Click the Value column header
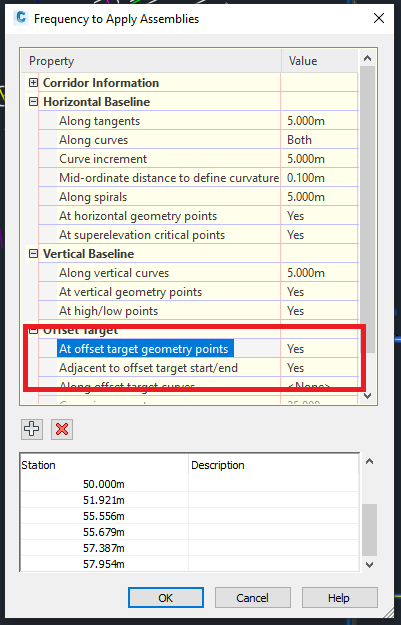Viewport: 401px width, 625px height. click(x=320, y=61)
